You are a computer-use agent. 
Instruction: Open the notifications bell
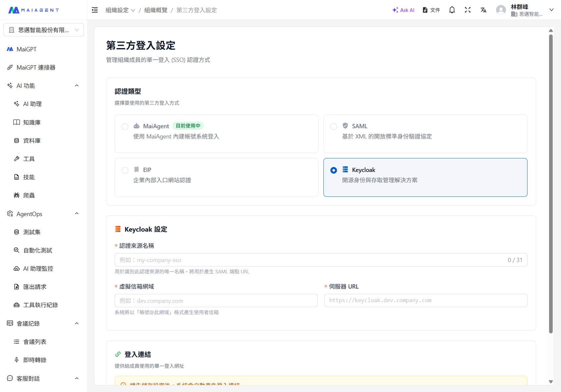[452, 10]
